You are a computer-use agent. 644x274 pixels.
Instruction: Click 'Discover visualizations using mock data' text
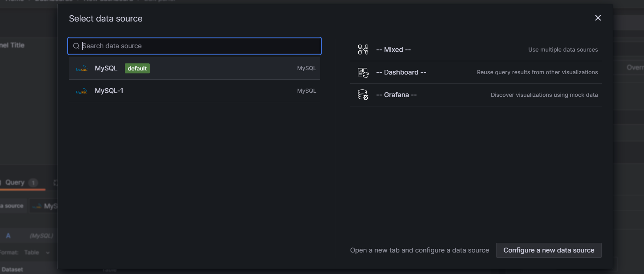pyautogui.click(x=544, y=95)
